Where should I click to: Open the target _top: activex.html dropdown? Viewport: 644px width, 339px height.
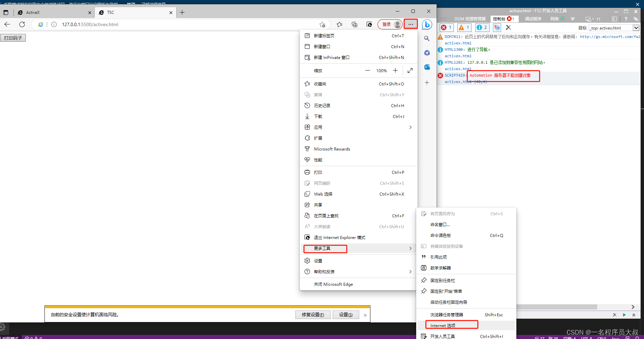614,28
